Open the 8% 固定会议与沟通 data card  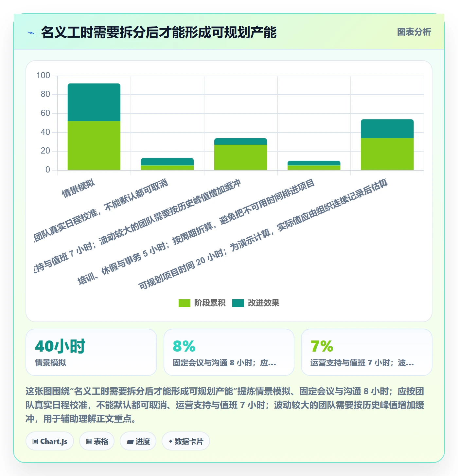tap(229, 352)
